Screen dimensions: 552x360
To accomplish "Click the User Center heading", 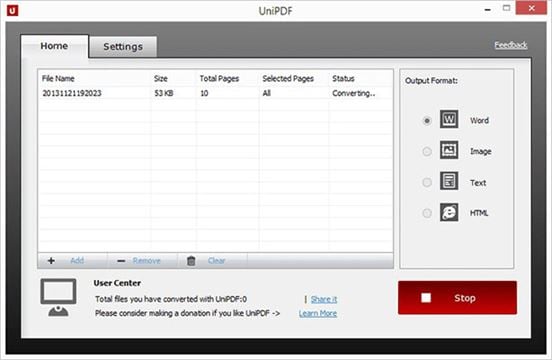I will point(117,283).
